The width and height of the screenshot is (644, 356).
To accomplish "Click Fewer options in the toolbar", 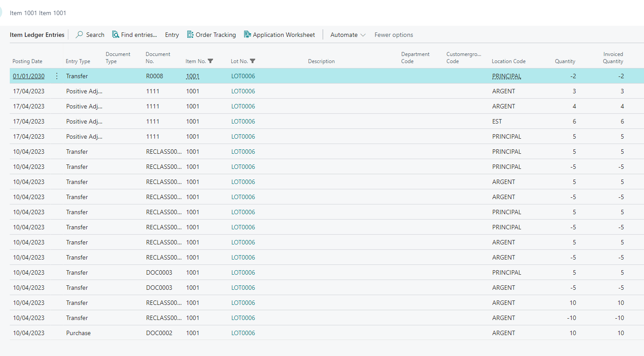I will click(x=393, y=35).
